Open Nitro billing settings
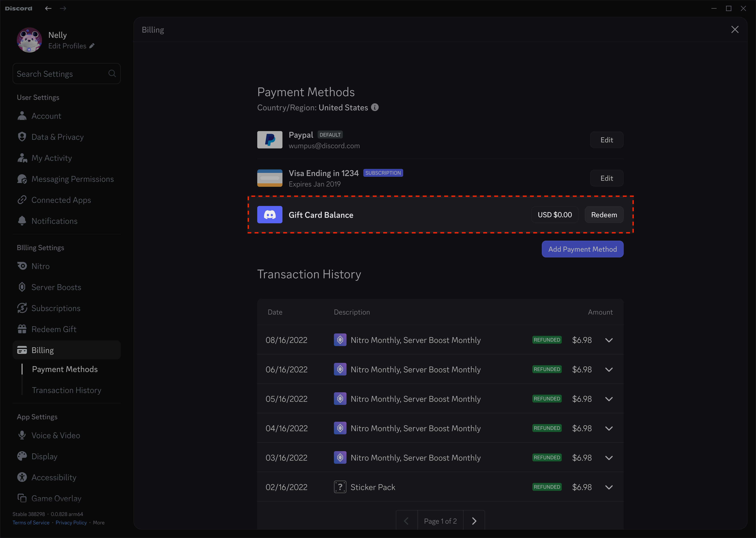The height and width of the screenshot is (538, 756). [66, 266]
